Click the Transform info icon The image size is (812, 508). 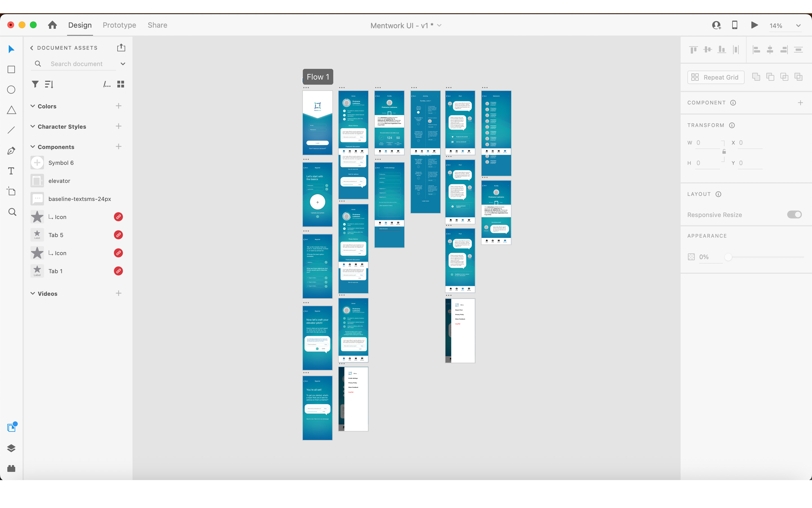(732, 125)
